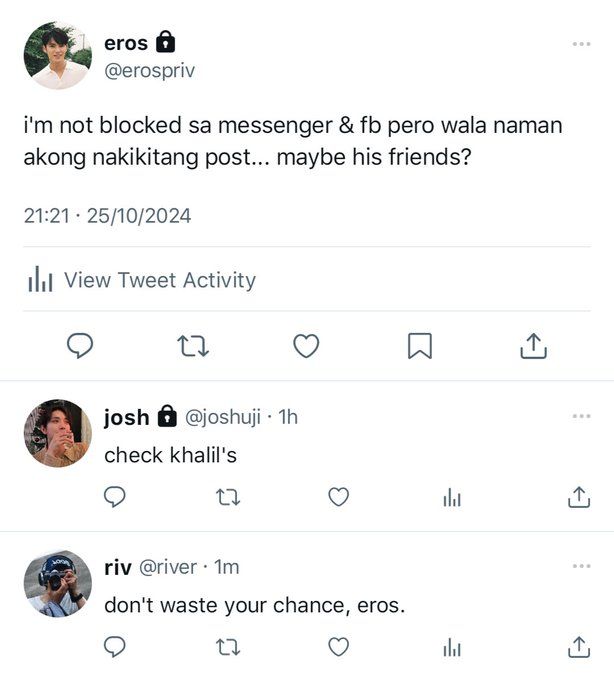Open more options on josh's reply
Screen dimensions: 614x680
581,416
